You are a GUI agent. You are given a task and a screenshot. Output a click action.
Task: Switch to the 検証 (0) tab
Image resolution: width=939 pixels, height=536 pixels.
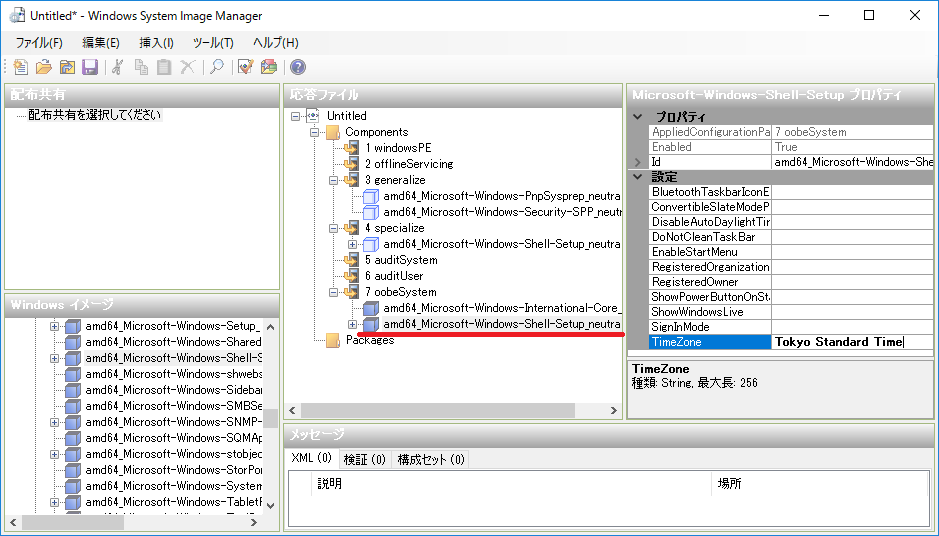[x=365, y=459]
